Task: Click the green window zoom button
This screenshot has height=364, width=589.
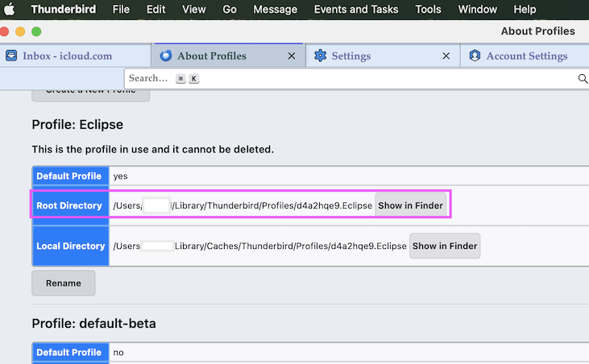Action: 36,32
